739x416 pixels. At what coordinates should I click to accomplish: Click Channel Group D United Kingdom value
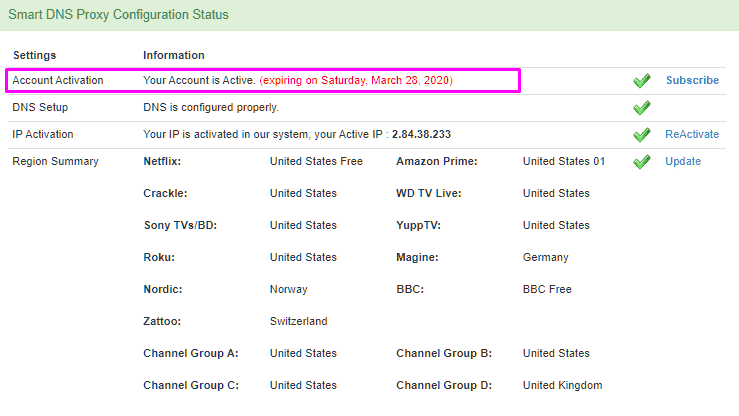click(x=562, y=385)
